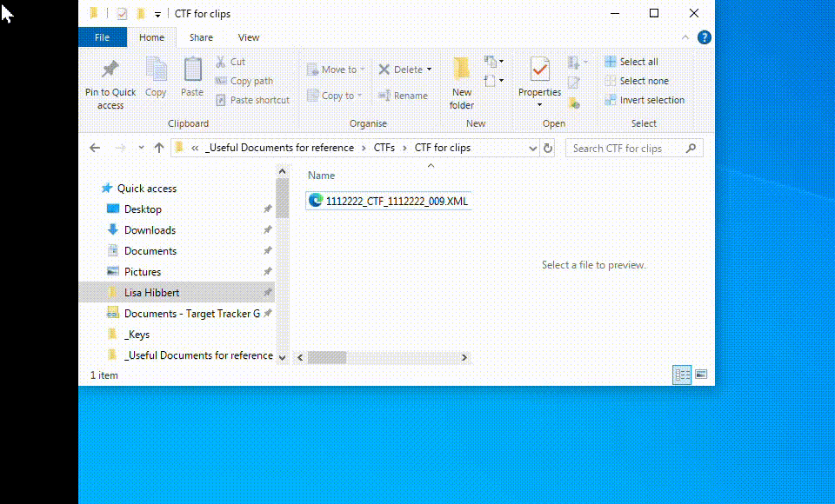Click the Help question mark icon

tap(705, 37)
